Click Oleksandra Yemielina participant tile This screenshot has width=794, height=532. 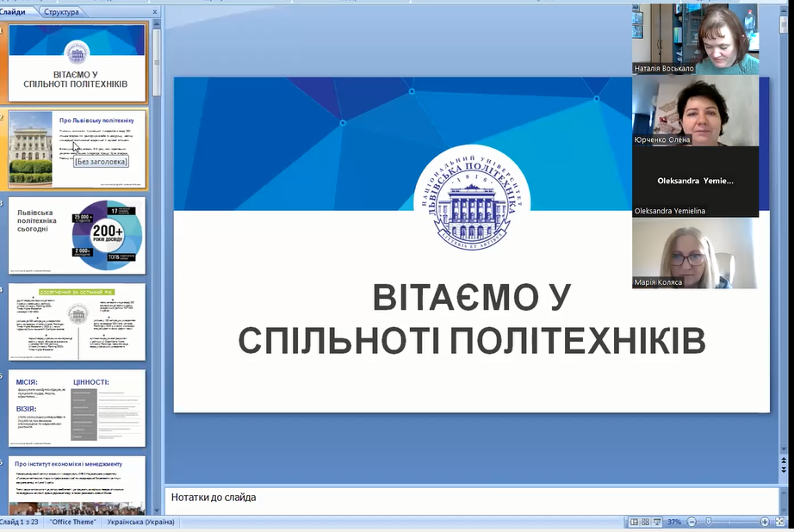coord(695,182)
